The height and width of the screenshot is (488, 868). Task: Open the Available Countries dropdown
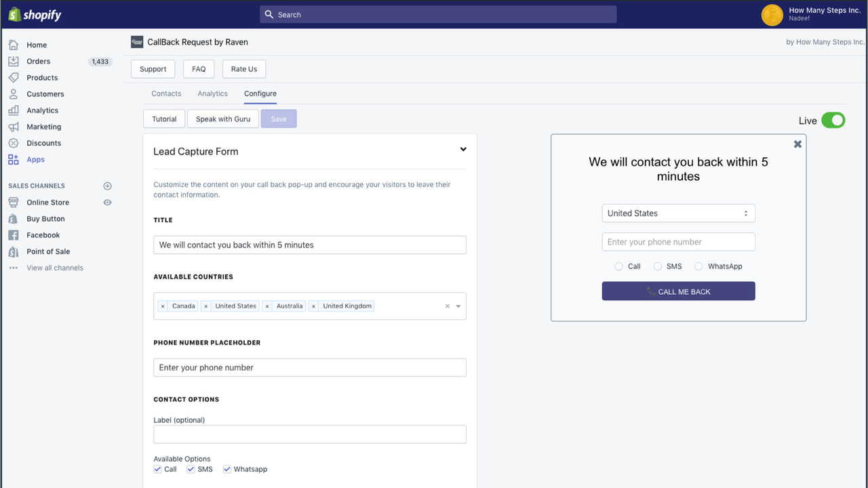(458, 306)
